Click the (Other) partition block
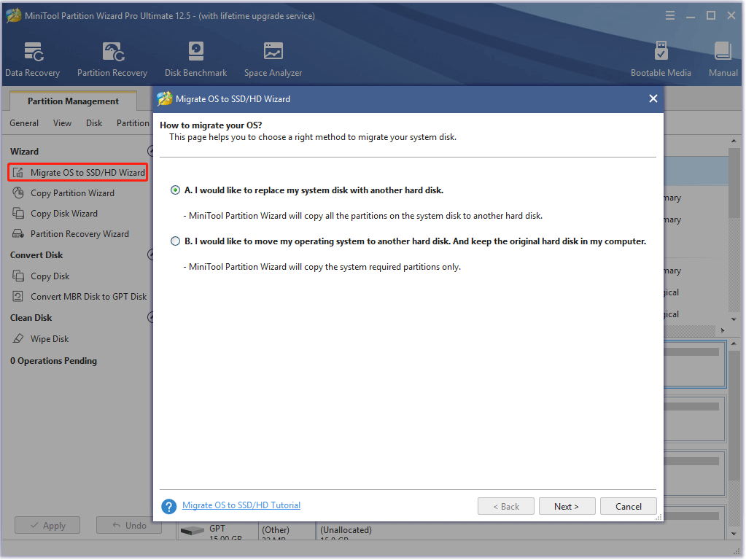 [x=287, y=531]
